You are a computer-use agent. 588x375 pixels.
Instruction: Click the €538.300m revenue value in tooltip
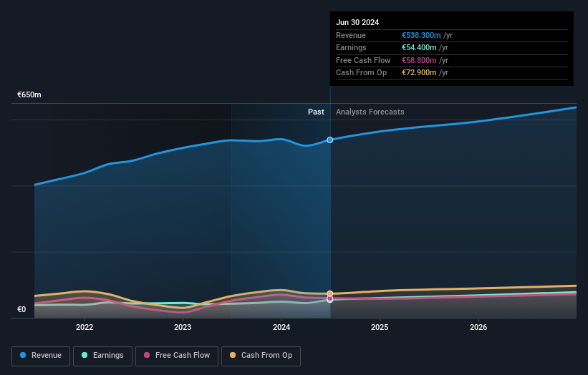421,35
